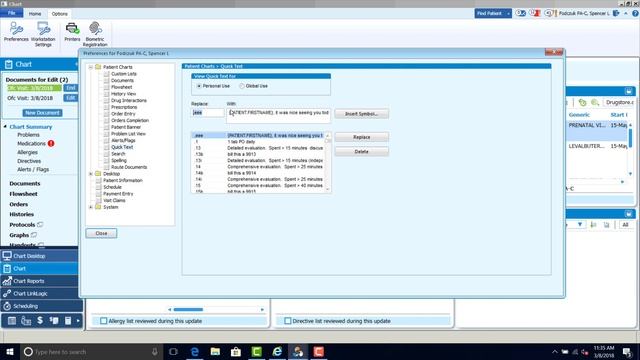
Task: Open Problems under Chart Summary
Action: pos(28,135)
